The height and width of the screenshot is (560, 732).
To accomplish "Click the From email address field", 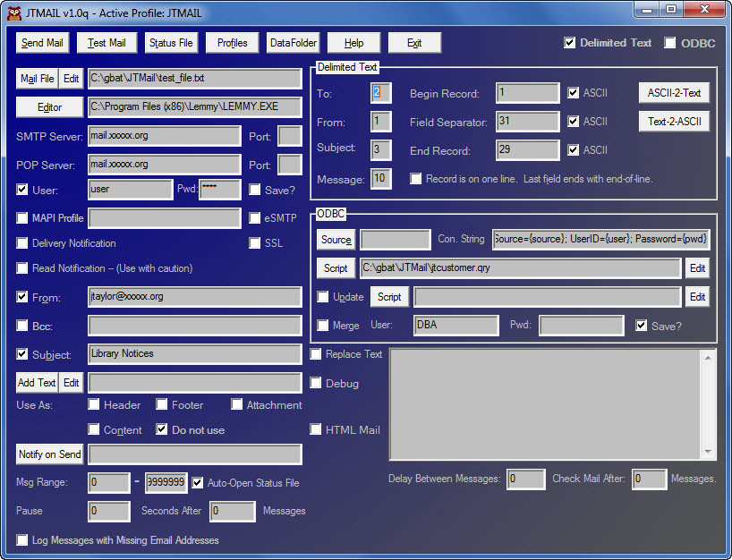I will [195, 297].
